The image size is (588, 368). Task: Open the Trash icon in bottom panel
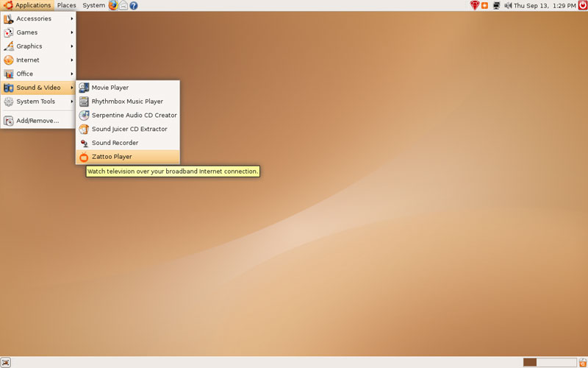point(582,362)
